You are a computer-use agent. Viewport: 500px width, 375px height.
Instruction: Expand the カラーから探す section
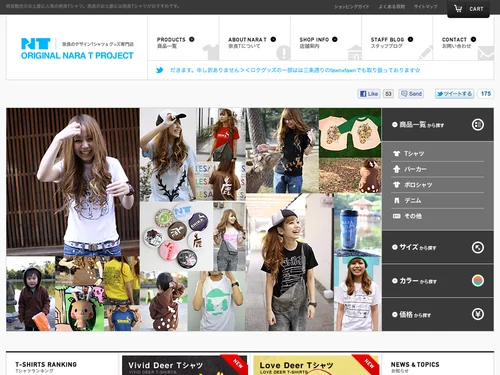[438, 281]
